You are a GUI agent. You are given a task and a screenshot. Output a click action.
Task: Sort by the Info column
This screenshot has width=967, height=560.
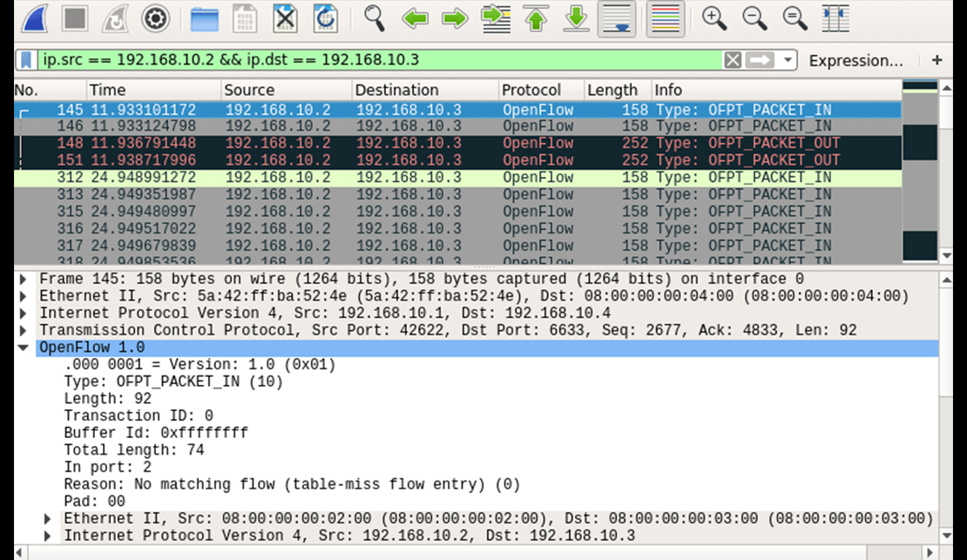[x=776, y=90]
